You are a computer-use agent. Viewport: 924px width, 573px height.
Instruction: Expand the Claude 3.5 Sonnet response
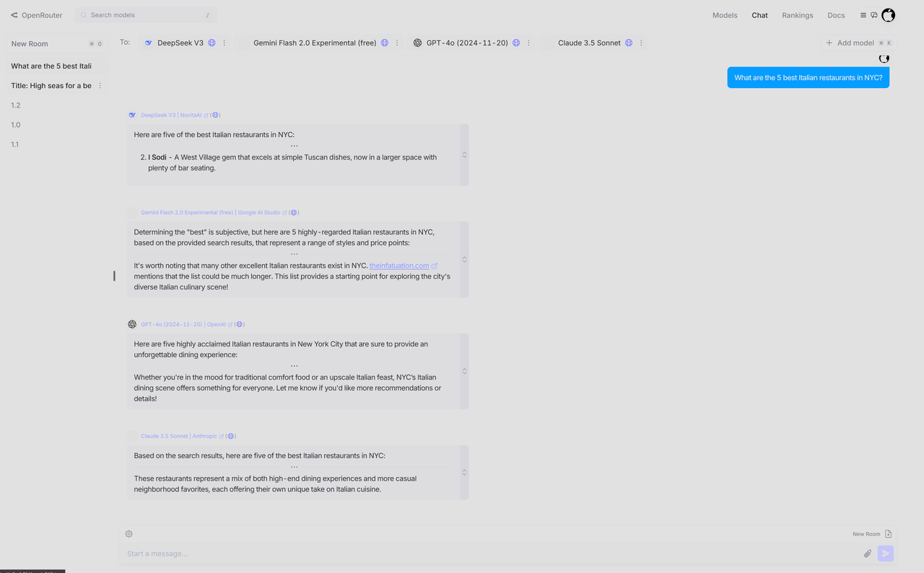tap(464, 473)
